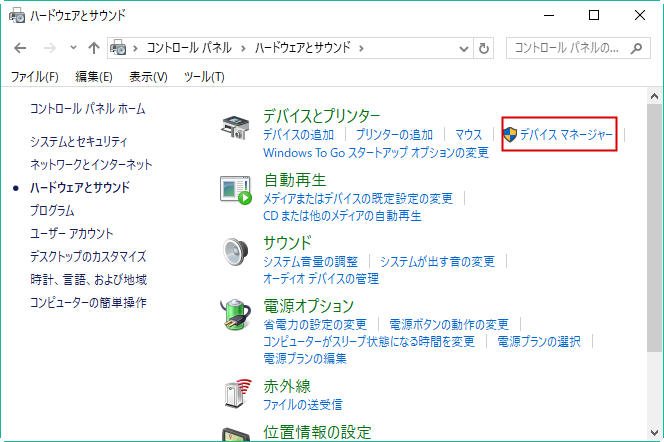The image size is (664, 442).
Task: Open システムが出す音の変更 link
Action: coord(437,262)
